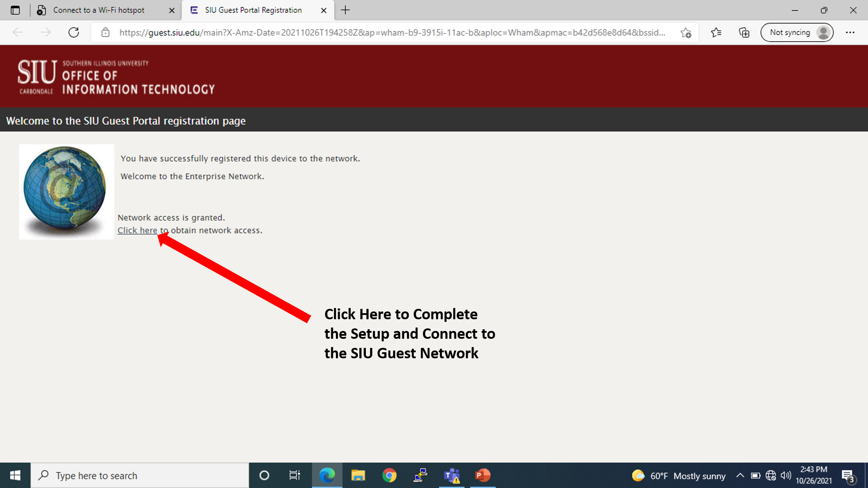Click the search box to type a query
This screenshot has height=488, width=868.
(x=139, y=475)
